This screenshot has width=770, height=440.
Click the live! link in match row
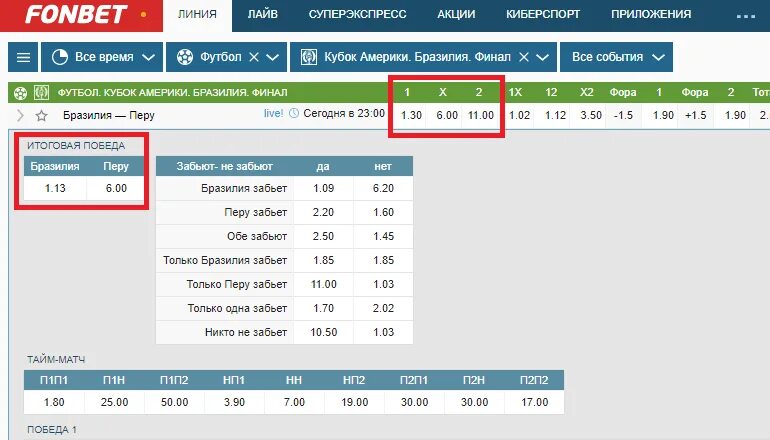(274, 113)
